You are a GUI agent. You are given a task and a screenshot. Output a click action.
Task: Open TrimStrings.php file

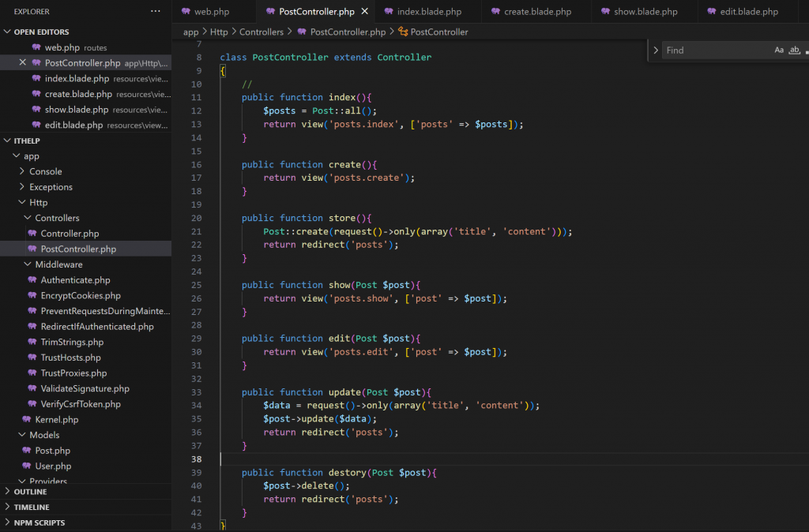click(85, 342)
